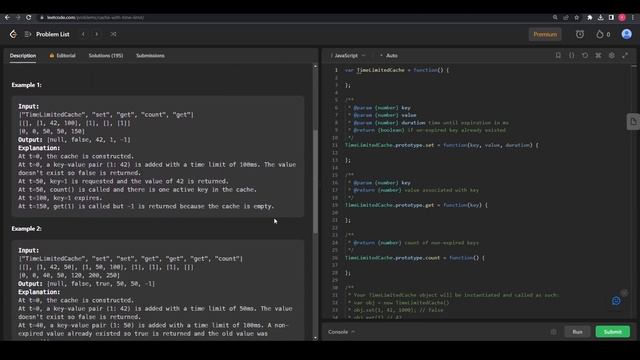
Task: Toggle the browser side panel icon
Action: (x=611, y=18)
